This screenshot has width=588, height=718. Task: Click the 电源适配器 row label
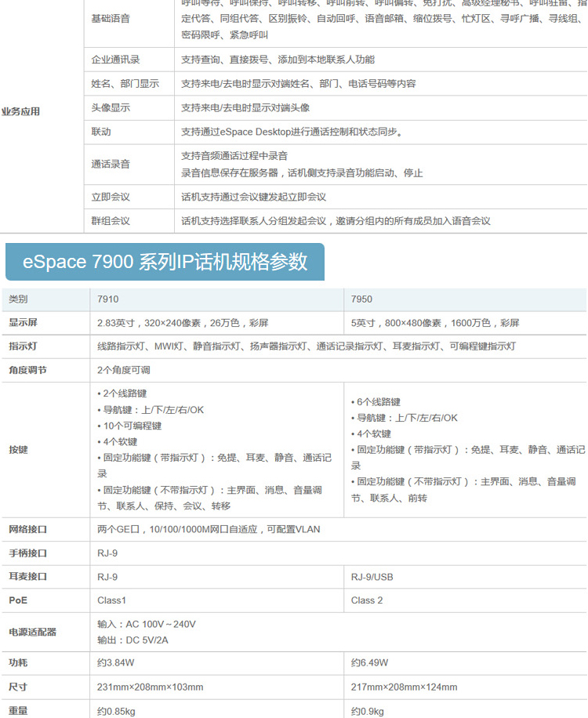tap(32, 632)
